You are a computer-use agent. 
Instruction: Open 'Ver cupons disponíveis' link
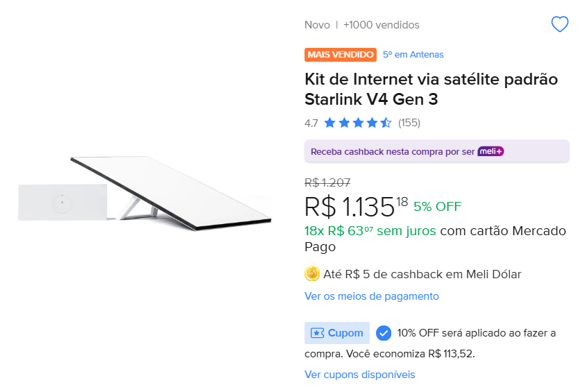[359, 375]
